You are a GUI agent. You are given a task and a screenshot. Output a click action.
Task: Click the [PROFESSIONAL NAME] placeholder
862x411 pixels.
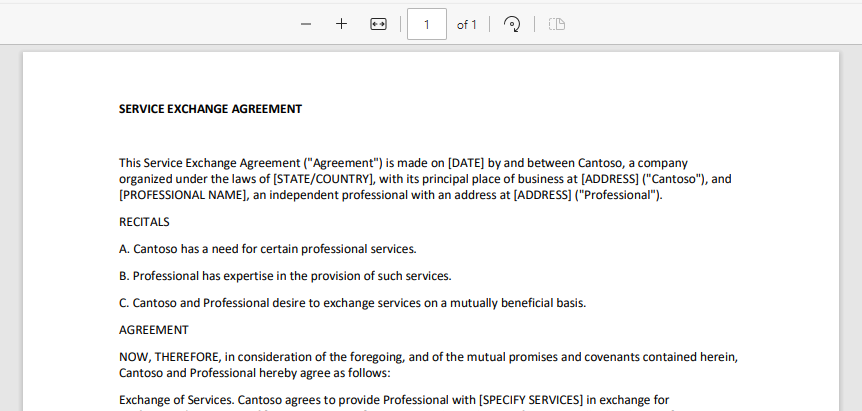pos(182,195)
